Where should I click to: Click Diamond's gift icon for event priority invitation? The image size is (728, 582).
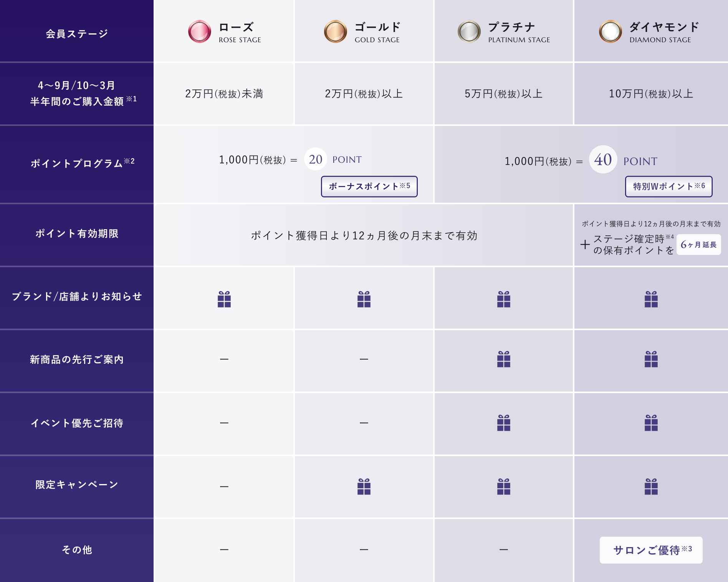pyautogui.click(x=651, y=423)
